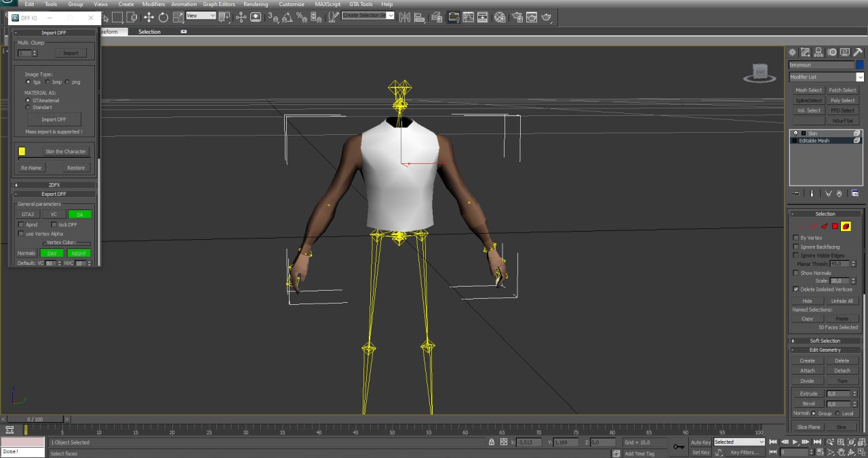Open the View reference coordinate dropdown
This screenshot has width=868, height=458.
pyautogui.click(x=201, y=16)
